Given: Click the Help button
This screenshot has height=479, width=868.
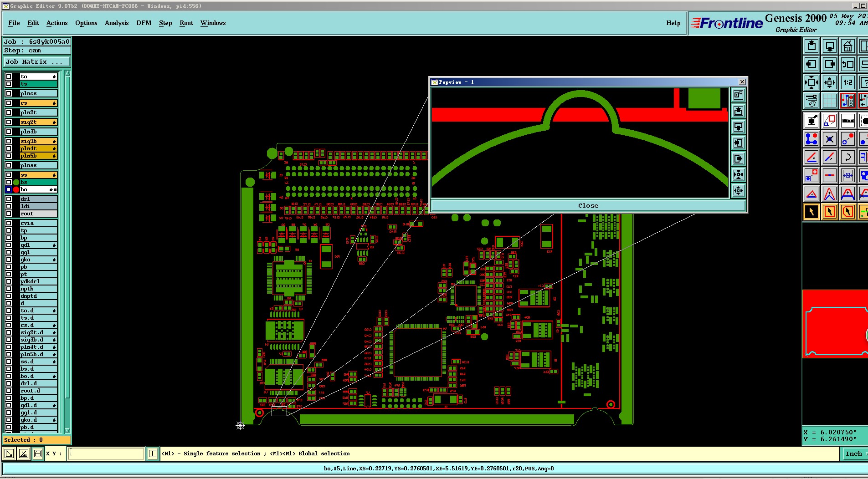Looking at the screenshot, I should 673,23.
